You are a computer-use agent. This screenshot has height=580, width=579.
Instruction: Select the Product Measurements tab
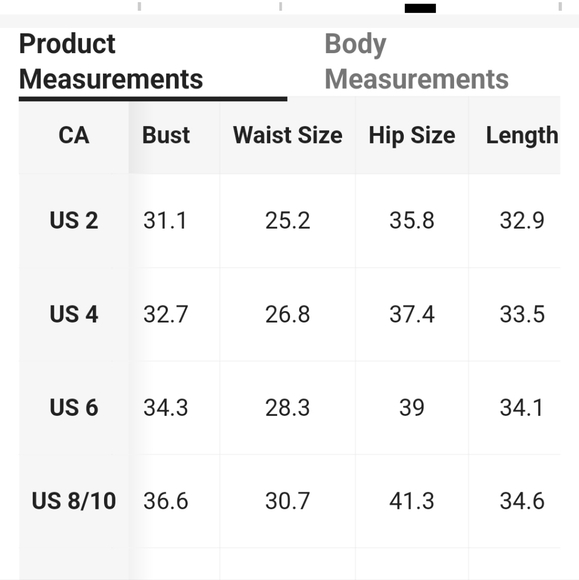[111, 61]
